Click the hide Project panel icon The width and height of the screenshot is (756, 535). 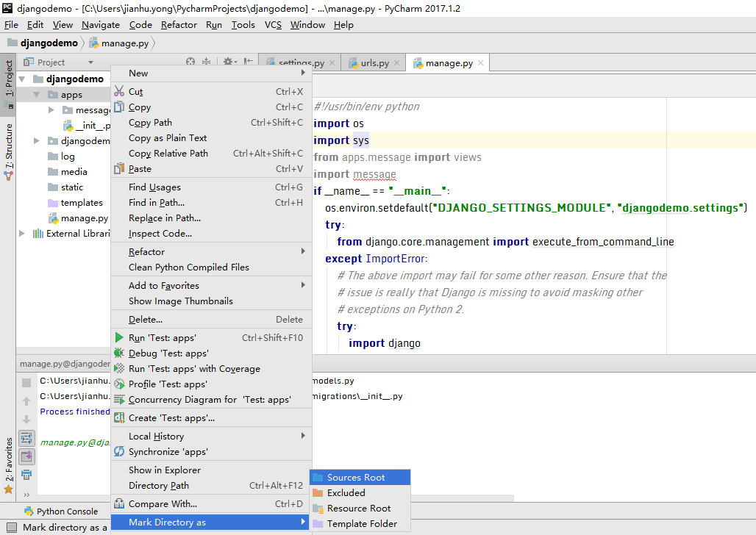248,62
